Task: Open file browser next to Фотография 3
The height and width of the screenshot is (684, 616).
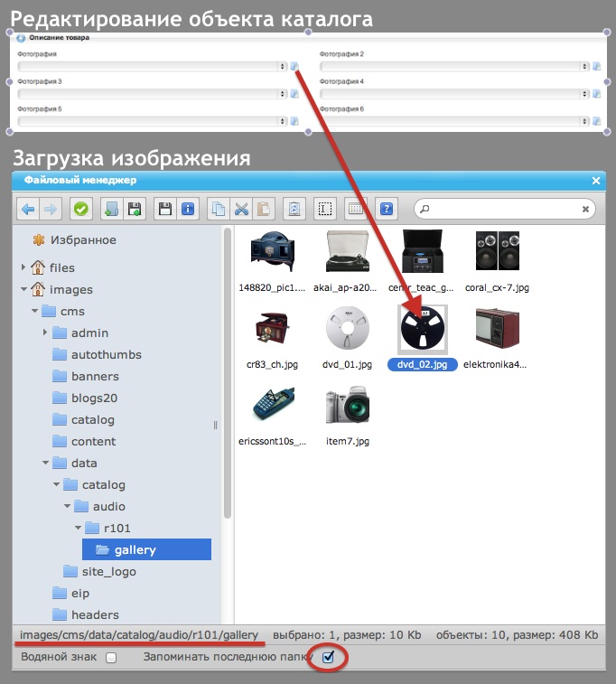Action: coord(294,94)
